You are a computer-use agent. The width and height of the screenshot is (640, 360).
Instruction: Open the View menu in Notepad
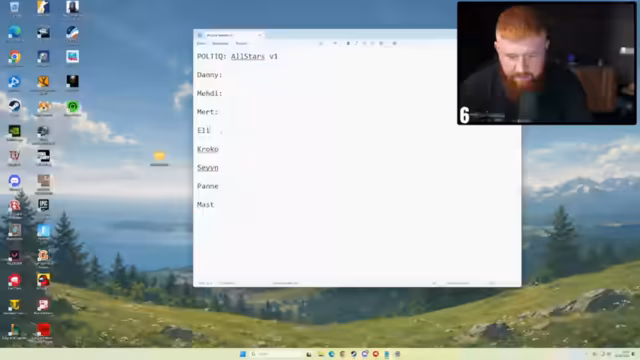(x=241, y=43)
